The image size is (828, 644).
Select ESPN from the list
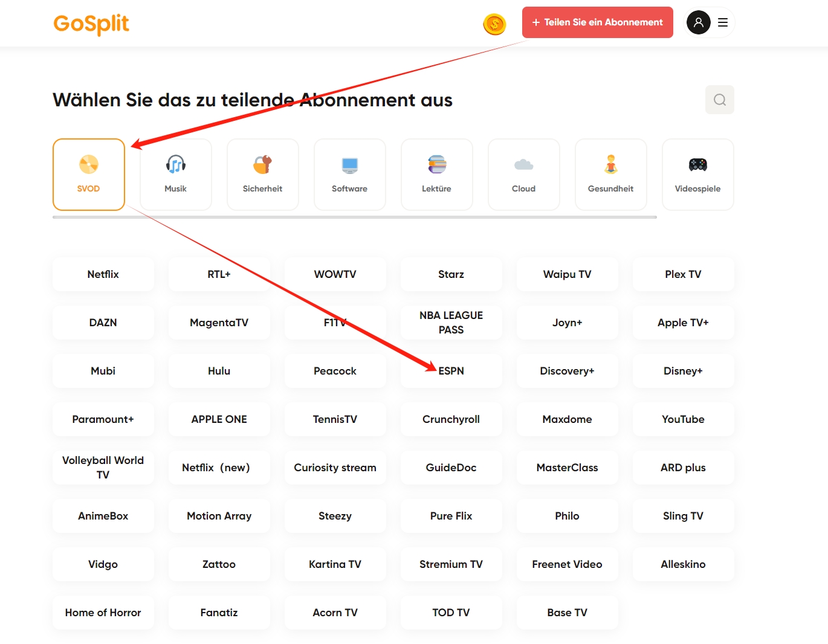[451, 371]
